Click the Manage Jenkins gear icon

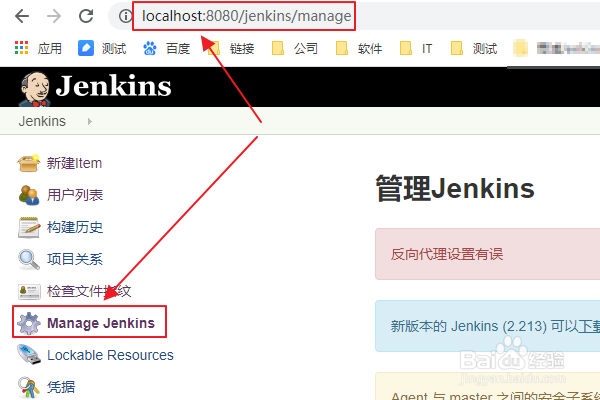coord(29,323)
